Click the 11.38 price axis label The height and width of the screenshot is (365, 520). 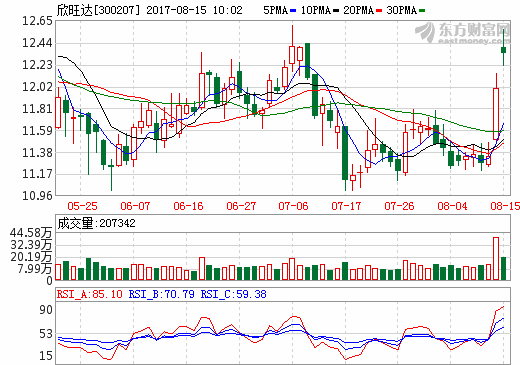pyautogui.click(x=37, y=153)
